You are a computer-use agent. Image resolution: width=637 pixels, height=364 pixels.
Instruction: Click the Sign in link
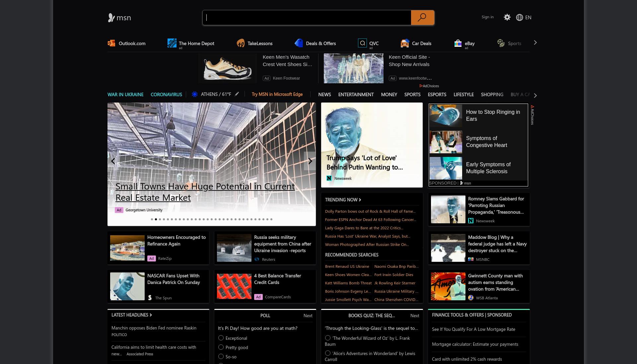pyautogui.click(x=487, y=17)
